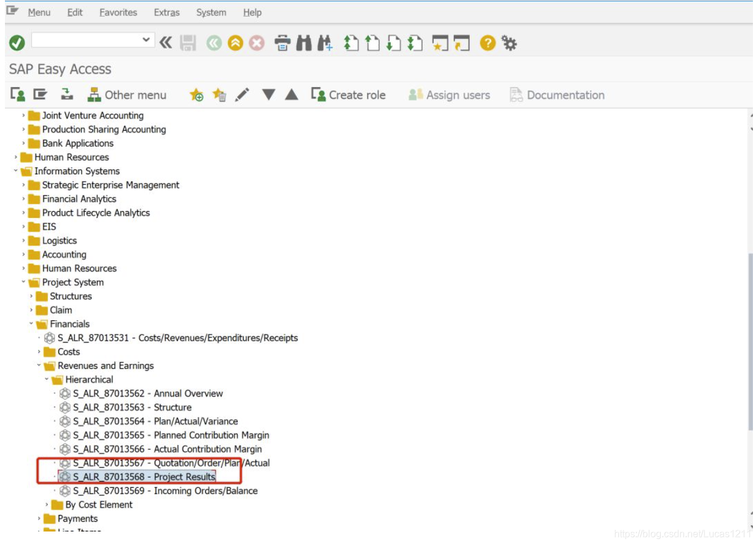Screen dimensions: 756x545
Task: Collapse the Project System node
Action: 24,282
